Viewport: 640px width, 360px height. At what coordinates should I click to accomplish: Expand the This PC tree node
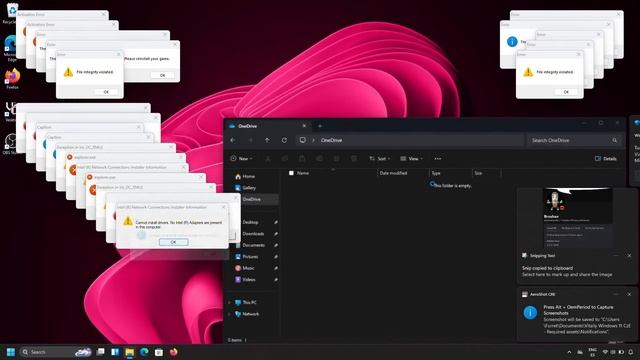click(229, 302)
